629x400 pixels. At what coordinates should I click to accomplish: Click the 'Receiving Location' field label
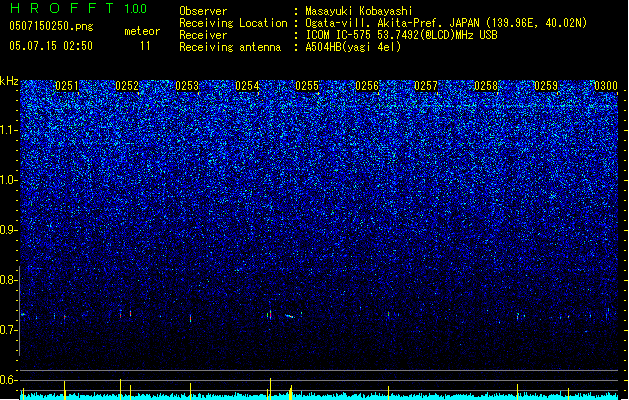(233, 23)
